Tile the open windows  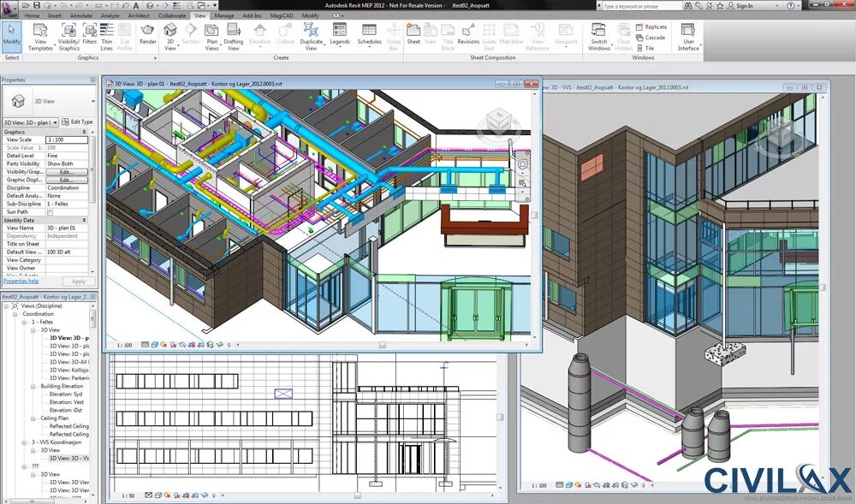pos(645,48)
